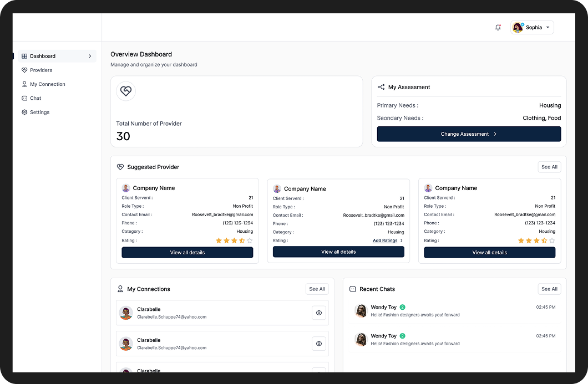Image resolution: width=588 pixels, height=384 pixels.
Task: Click the 'Overview Dashboard' heading
Action: pos(141,54)
